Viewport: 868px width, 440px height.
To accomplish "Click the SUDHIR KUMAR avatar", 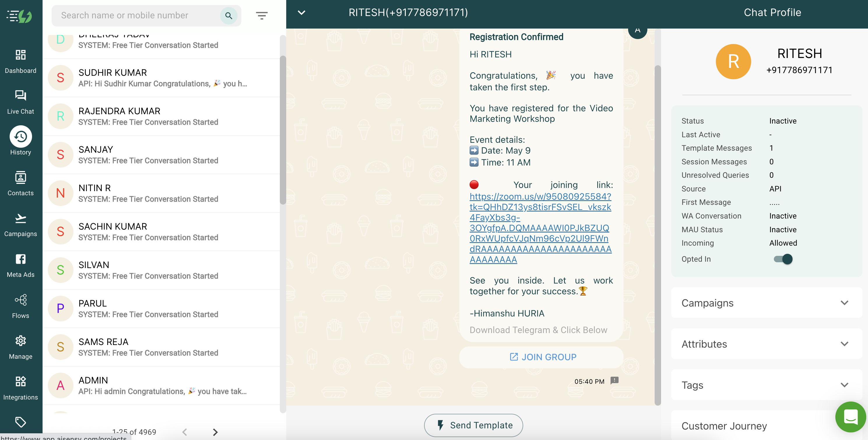I will (60, 78).
